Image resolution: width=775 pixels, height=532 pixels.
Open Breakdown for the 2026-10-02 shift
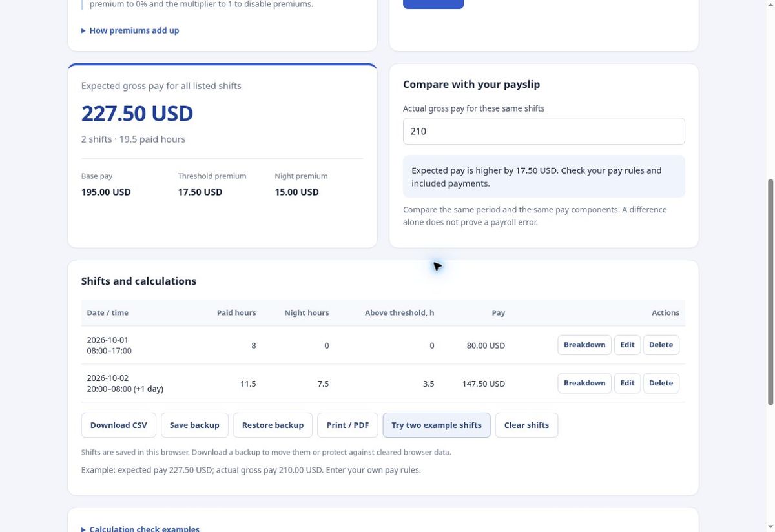click(x=584, y=383)
